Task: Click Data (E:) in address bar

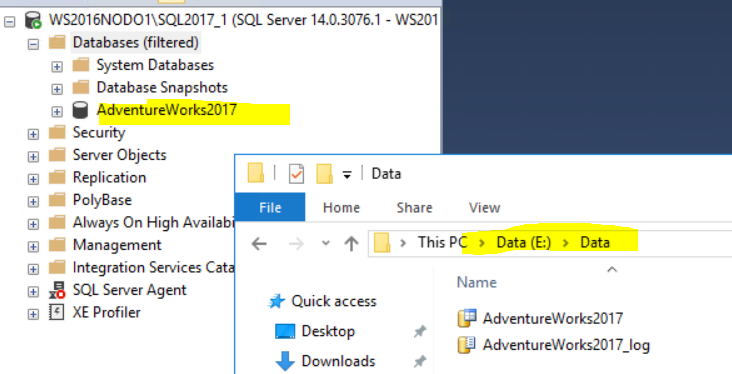Action: pyautogui.click(x=524, y=242)
